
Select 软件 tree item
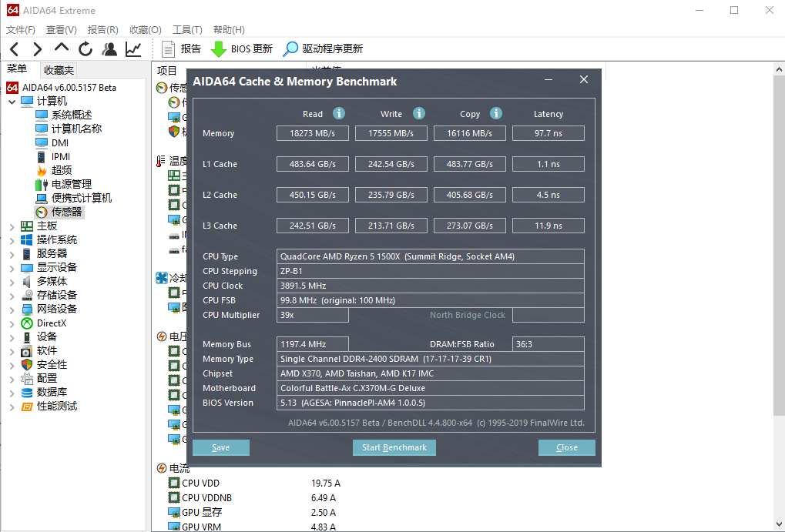[x=39, y=351]
